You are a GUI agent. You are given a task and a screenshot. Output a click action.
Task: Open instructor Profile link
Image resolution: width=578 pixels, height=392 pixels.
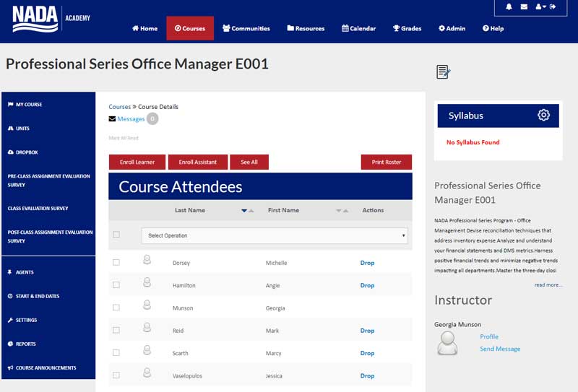point(489,336)
